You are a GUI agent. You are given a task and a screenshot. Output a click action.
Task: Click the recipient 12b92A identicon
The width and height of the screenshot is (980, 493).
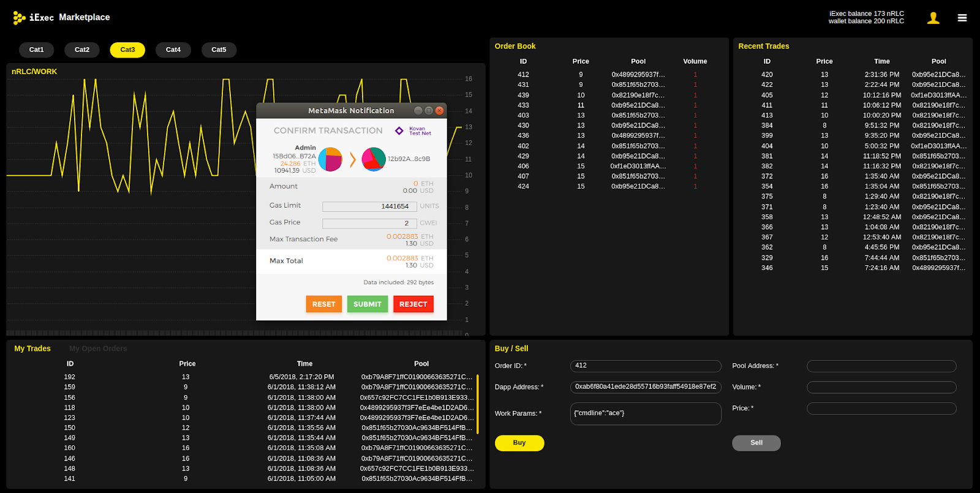374,159
